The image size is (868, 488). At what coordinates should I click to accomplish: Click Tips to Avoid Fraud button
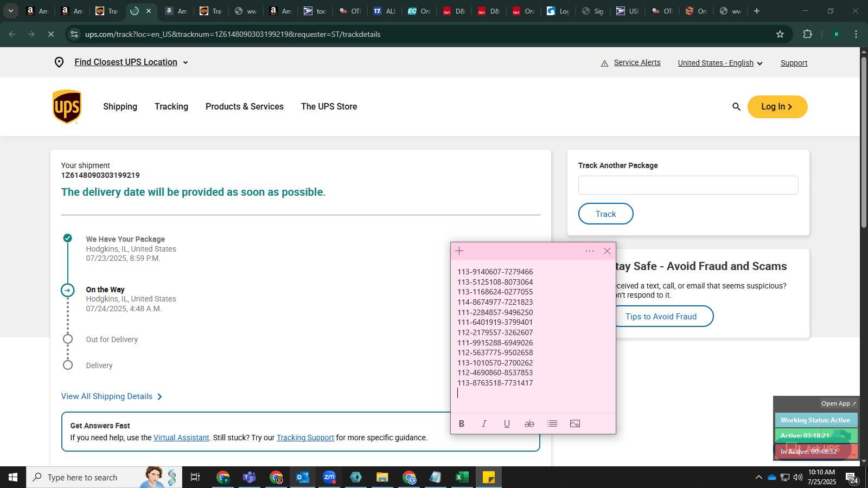point(661,316)
